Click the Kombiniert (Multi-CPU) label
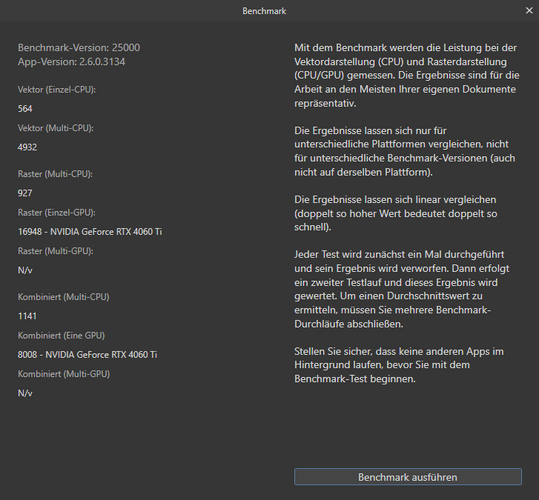 click(63, 297)
